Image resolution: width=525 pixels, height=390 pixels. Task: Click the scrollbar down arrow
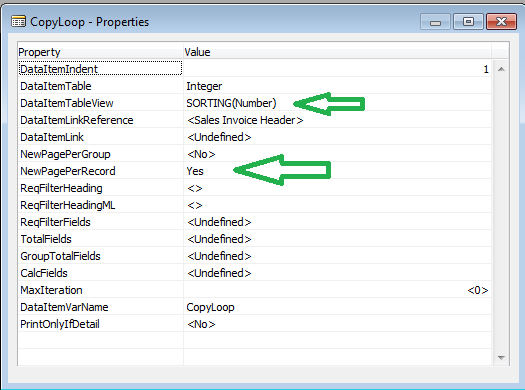coord(501,358)
